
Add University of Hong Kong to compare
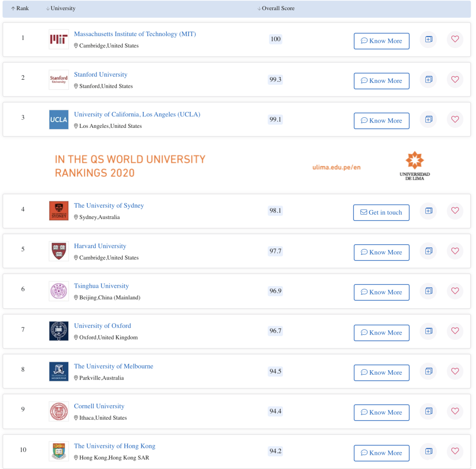428,451
